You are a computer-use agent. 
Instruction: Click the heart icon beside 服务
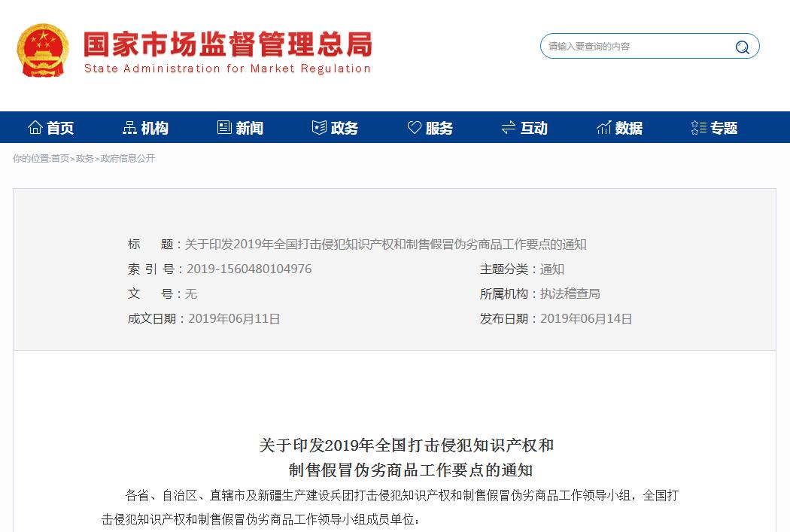[x=414, y=127]
